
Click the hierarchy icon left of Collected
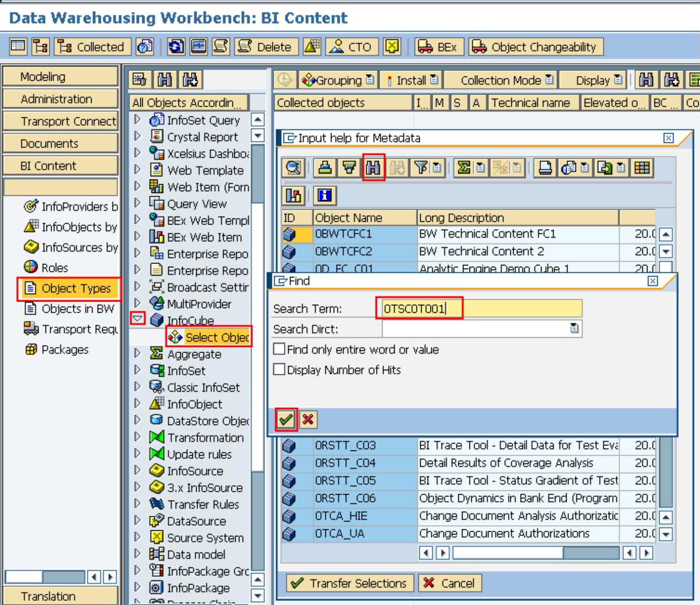41,47
